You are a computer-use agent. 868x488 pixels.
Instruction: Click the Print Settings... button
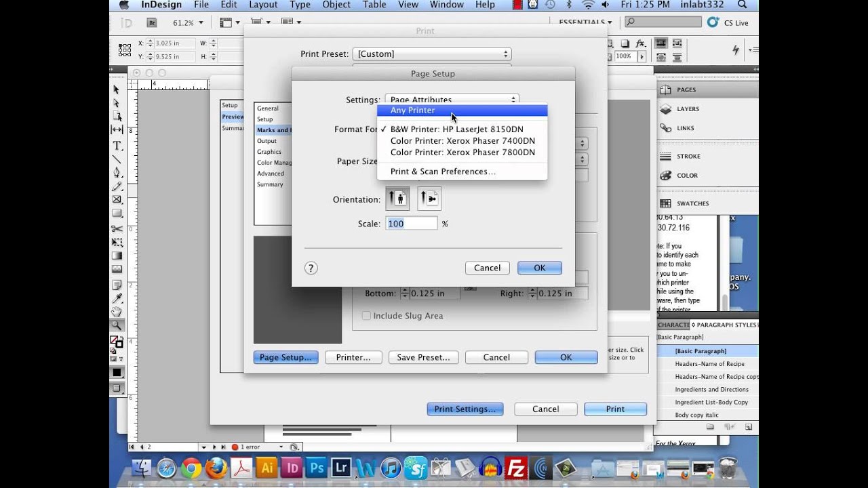tap(465, 409)
